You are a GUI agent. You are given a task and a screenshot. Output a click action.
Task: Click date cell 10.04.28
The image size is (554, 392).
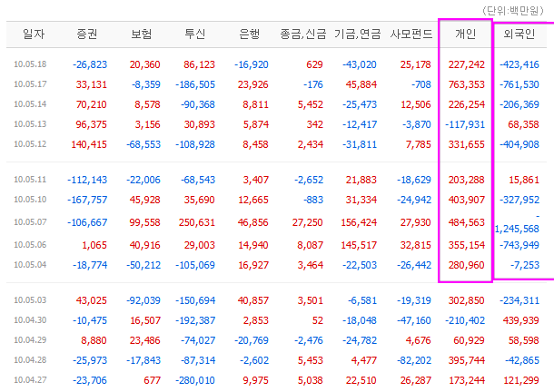pos(30,360)
